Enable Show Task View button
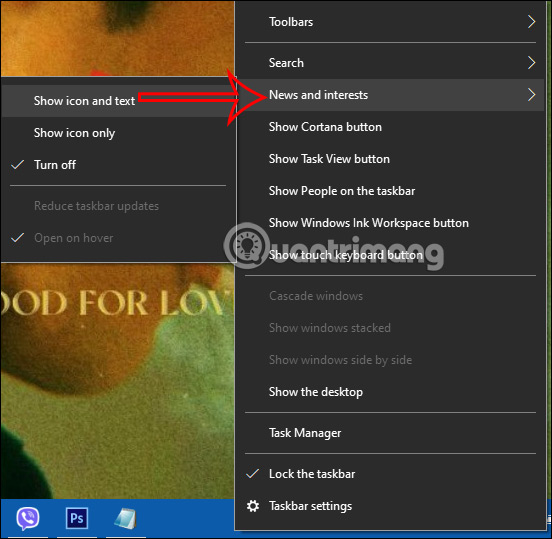Screen dimensions: 552x539 [390, 159]
